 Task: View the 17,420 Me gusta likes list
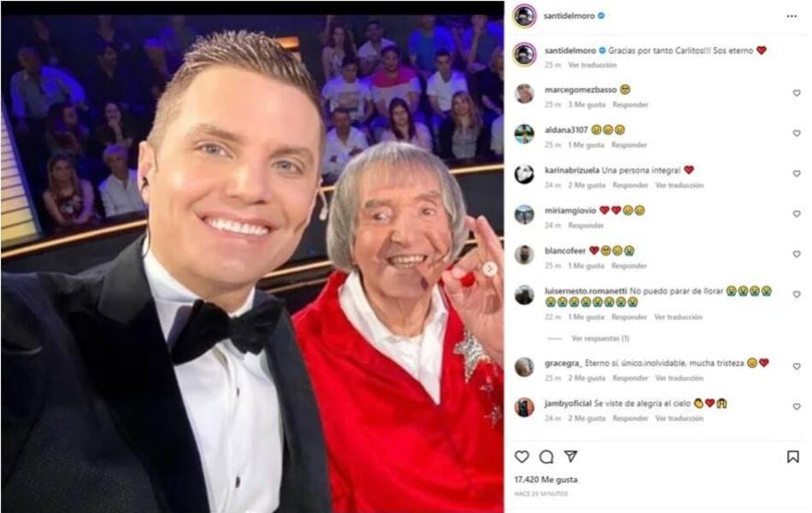546,480
